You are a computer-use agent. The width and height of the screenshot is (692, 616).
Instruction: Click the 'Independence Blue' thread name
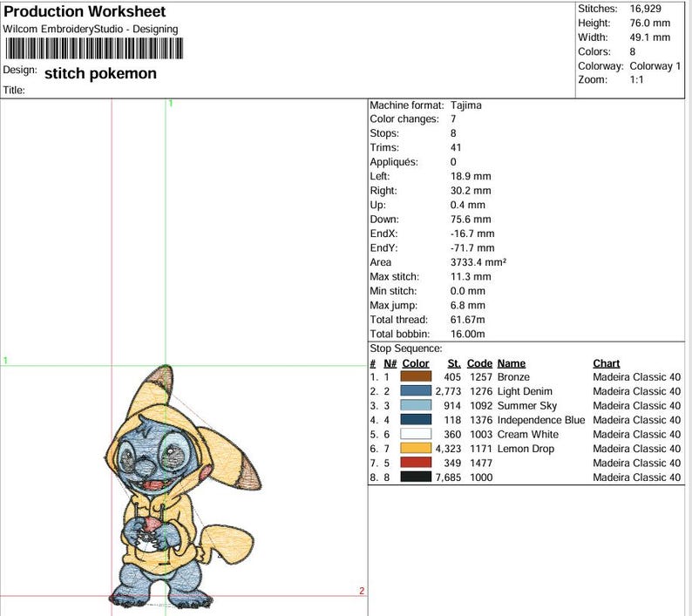[x=541, y=420]
